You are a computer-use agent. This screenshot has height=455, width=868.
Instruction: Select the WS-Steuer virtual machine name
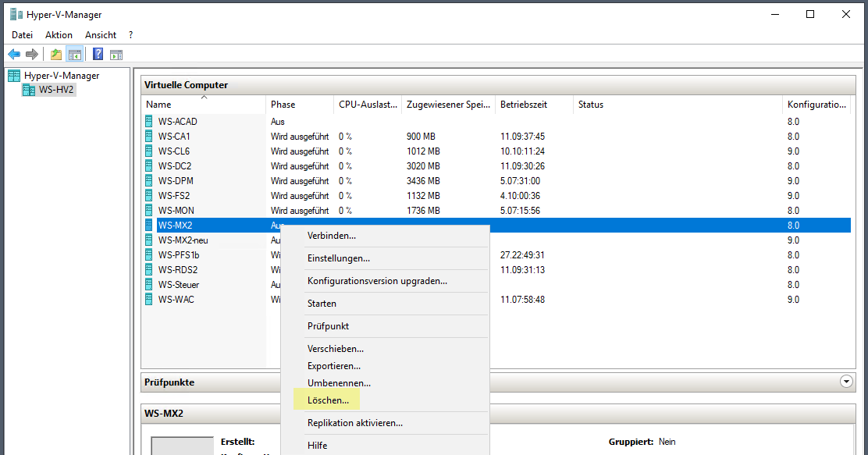pyautogui.click(x=179, y=285)
